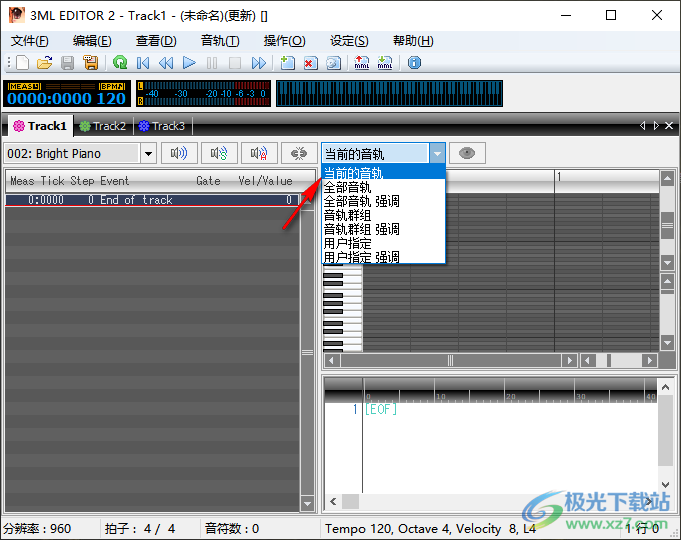
Task: Click the MML text editor scroll-up arrow
Action: 665,387
